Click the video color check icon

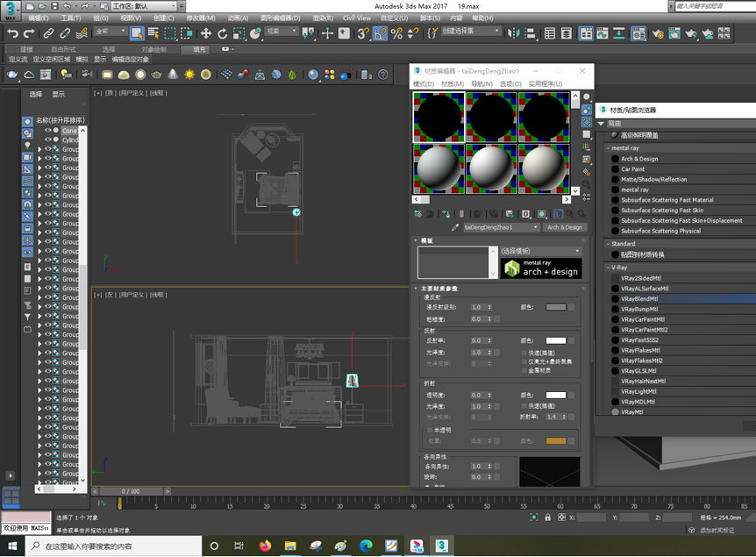(x=586, y=146)
